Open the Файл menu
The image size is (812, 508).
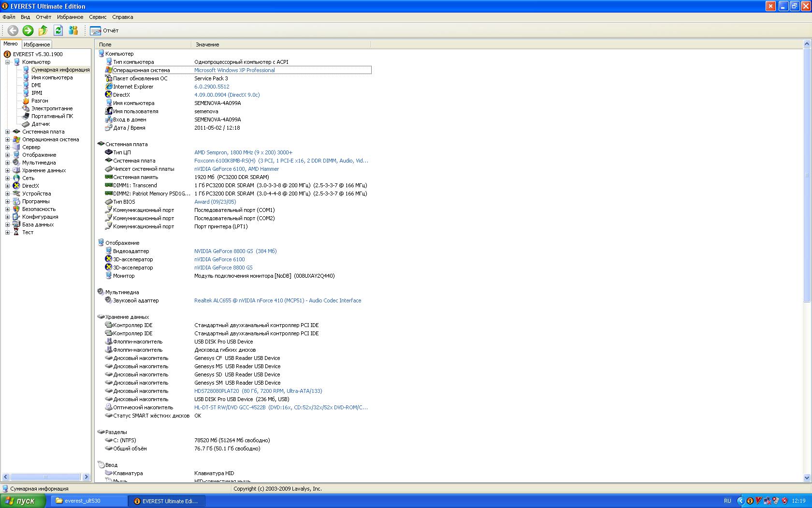[x=9, y=17]
